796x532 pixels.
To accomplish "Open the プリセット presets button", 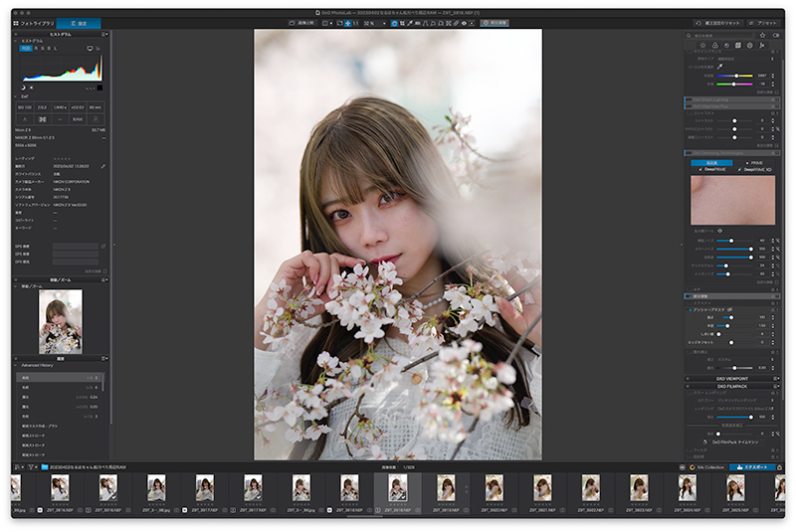I will click(x=763, y=23).
